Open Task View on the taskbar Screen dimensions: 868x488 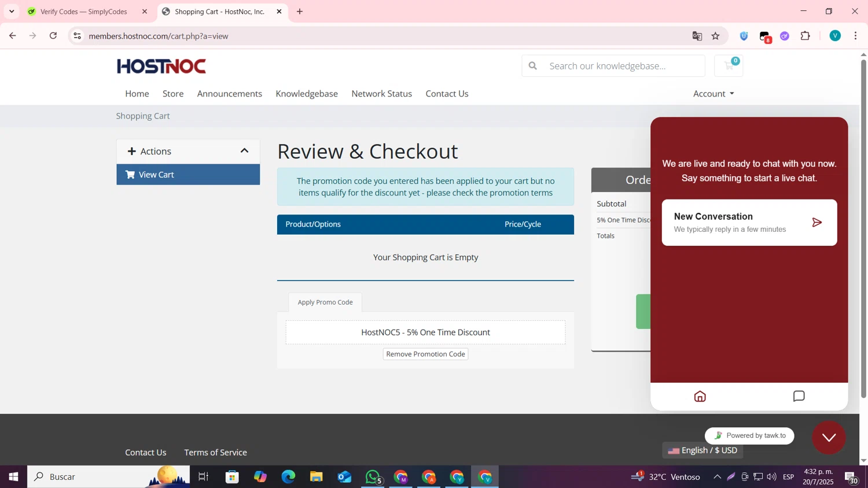(203, 477)
